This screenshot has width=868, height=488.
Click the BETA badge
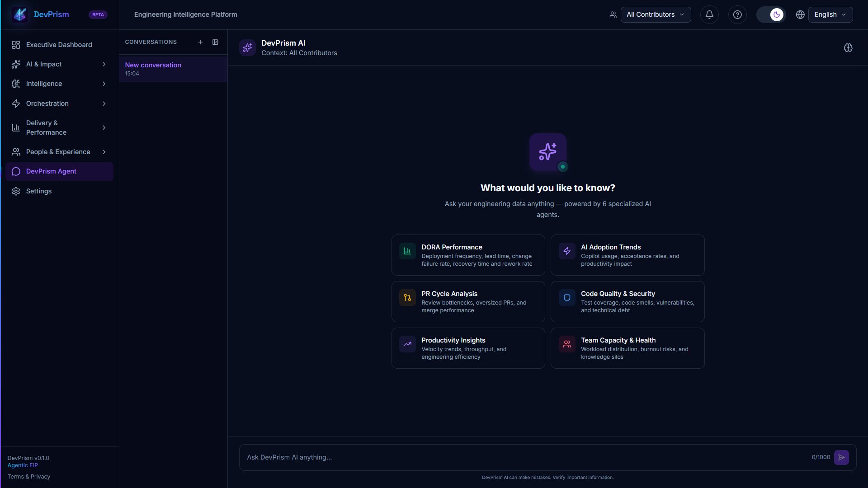click(98, 14)
